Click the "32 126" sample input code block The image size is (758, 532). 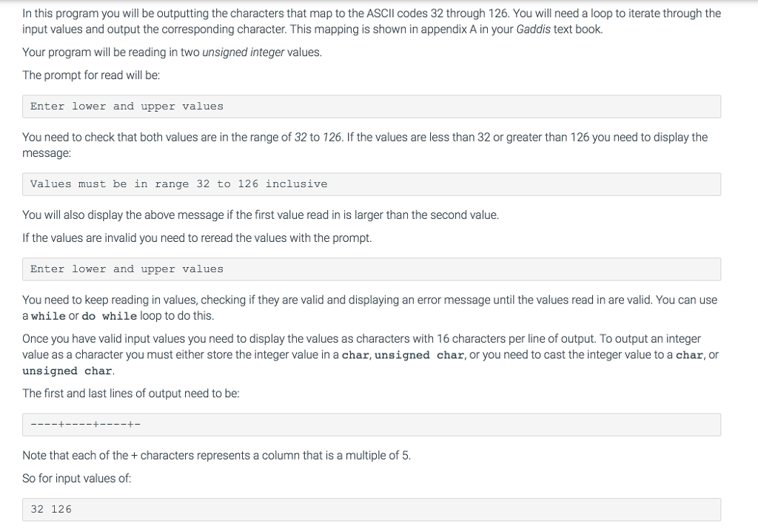coord(372,509)
